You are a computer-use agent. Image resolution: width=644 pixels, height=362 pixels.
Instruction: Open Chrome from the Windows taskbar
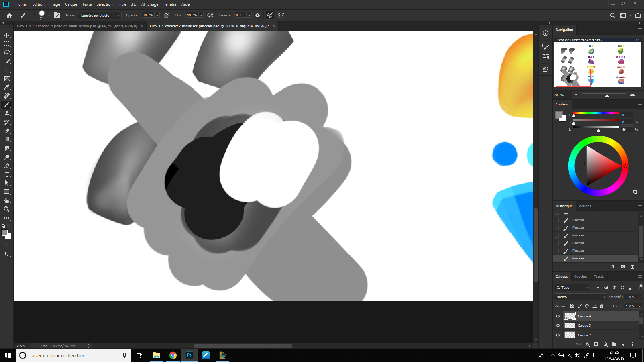(173, 355)
